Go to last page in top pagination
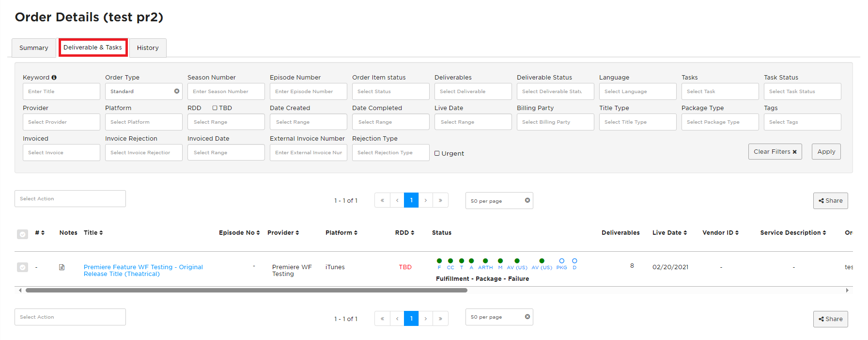The image size is (868, 340). point(440,200)
